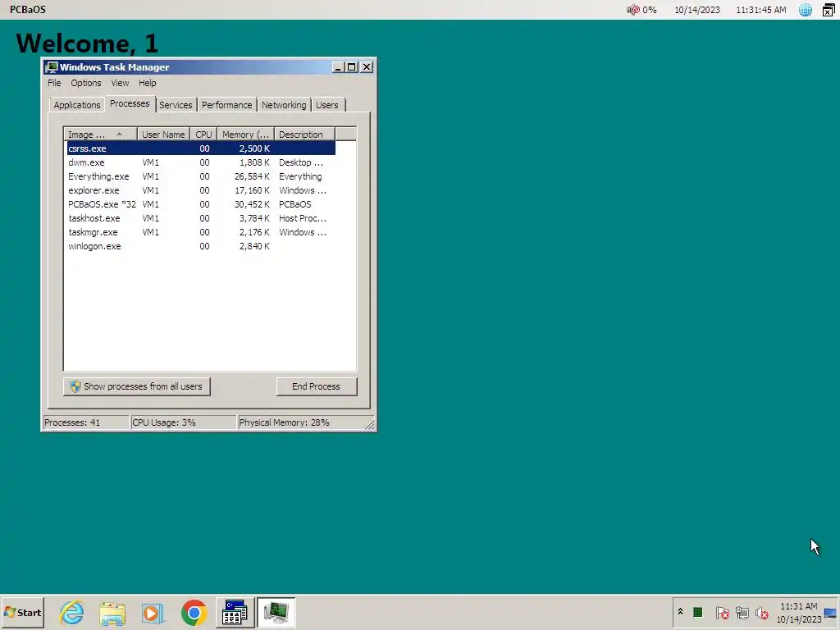Screen dimensions: 840x630
Task: Click the 30,452 K memory value
Action: (x=252, y=204)
